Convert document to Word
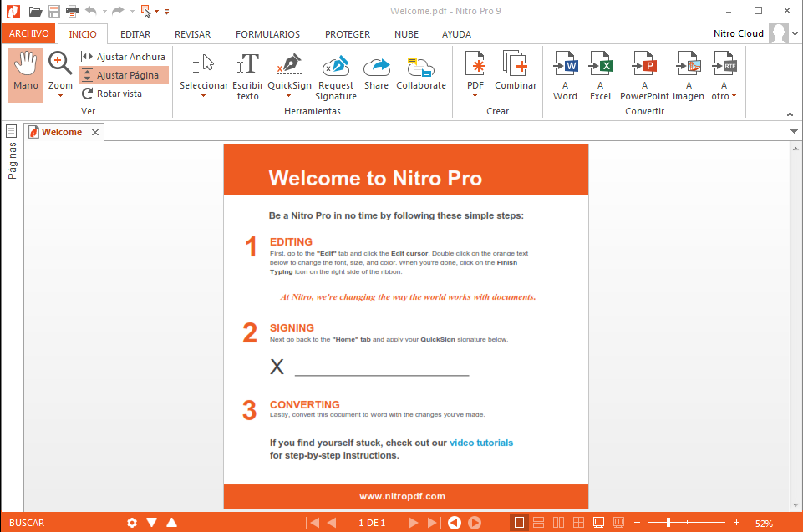Viewport: 803px width, 532px height. click(x=565, y=76)
